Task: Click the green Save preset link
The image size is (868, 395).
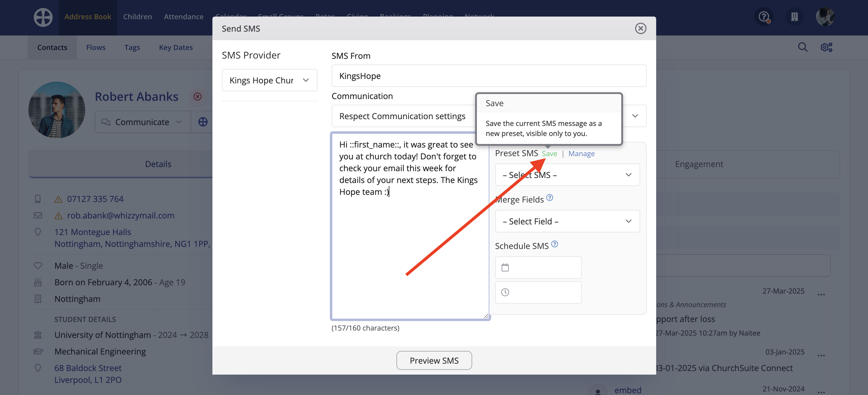Action: pos(549,153)
